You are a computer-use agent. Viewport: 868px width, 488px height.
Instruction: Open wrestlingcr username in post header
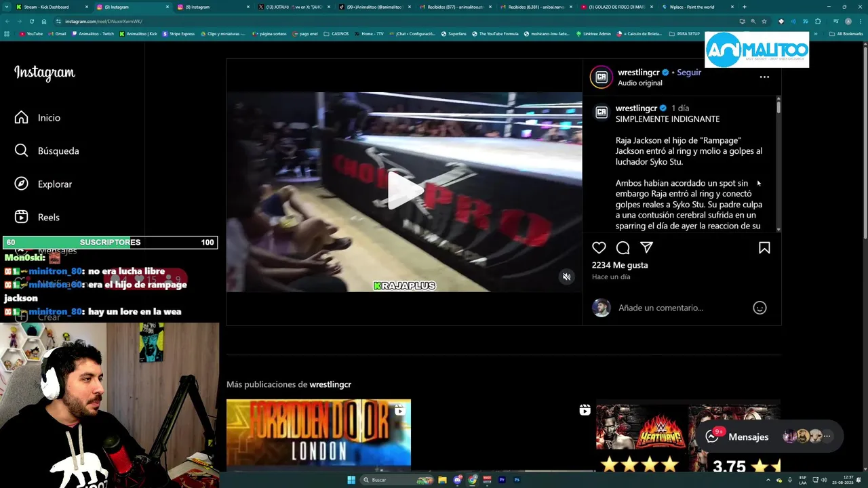(x=639, y=73)
